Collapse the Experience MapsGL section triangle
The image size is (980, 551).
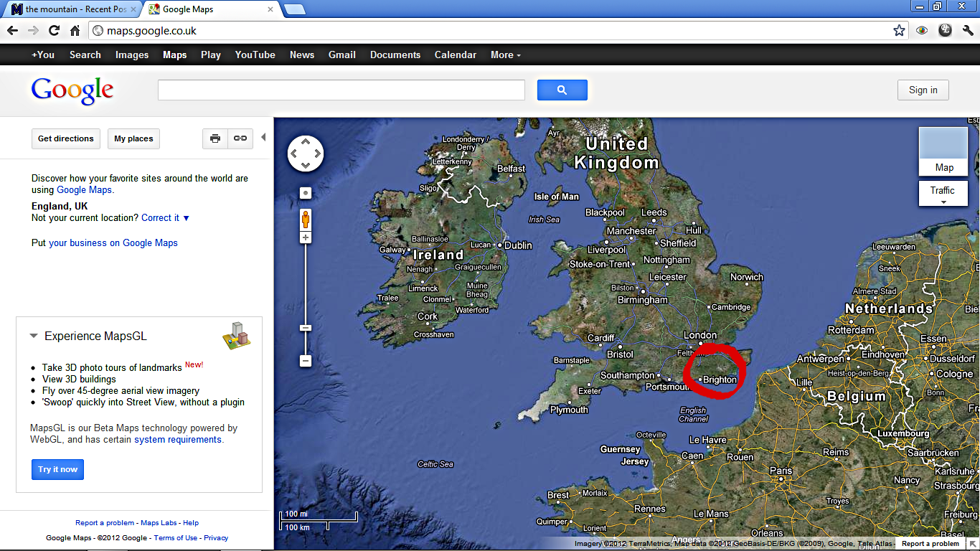tap(33, 336)
